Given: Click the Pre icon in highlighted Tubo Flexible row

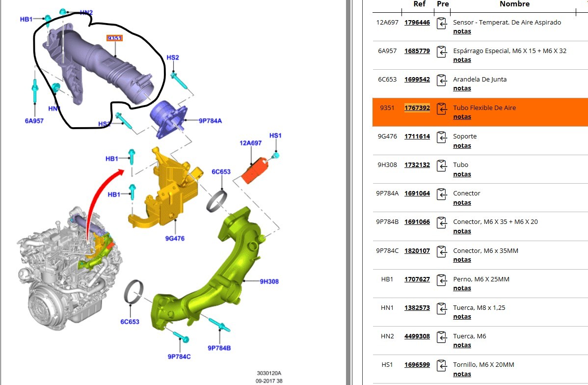Looking at the screenshot, I should (x=442, y=109).
